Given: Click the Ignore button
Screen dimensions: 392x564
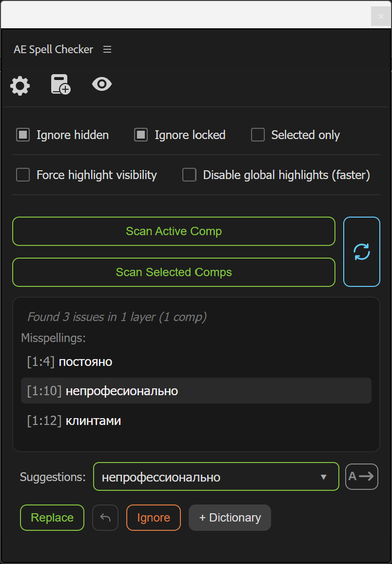Looking at the screenshot, I should tap(154, 518).
